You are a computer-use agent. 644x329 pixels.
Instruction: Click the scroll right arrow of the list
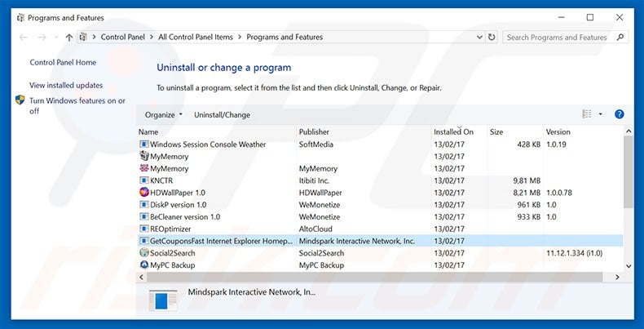point(617,278)
